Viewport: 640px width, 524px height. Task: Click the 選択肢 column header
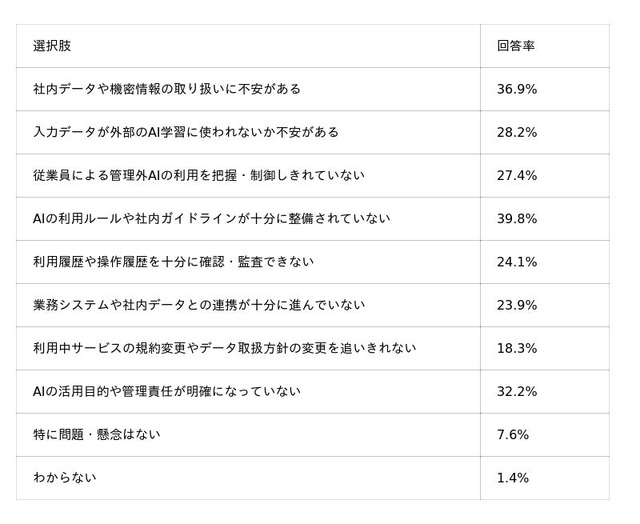52,46
